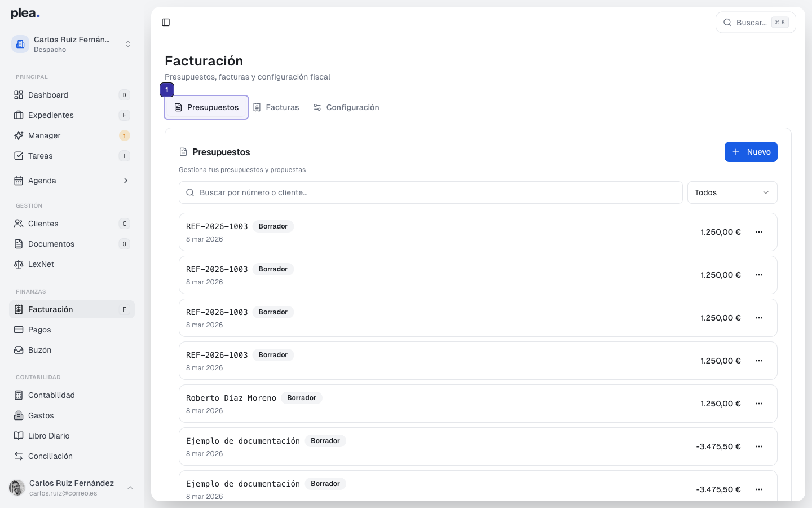
Task: Switch to the Configuración tab
Action: (346, 107)
